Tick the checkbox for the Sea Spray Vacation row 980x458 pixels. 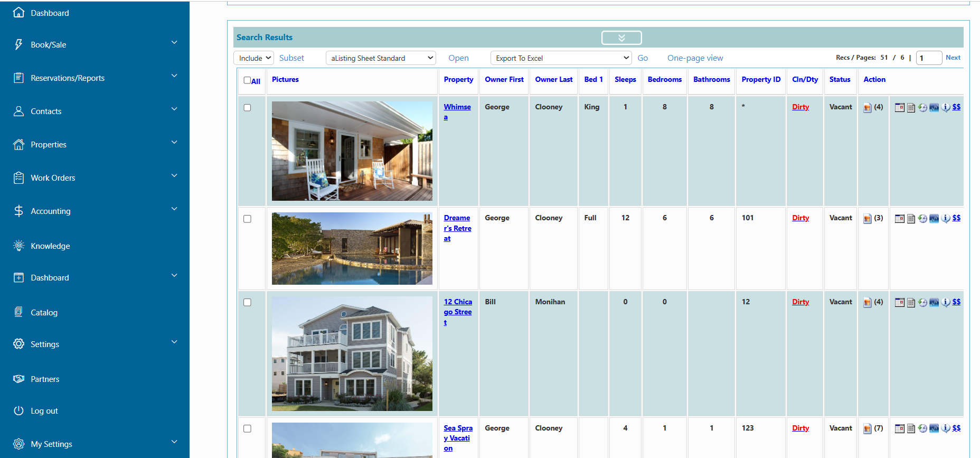click(247, 429)
